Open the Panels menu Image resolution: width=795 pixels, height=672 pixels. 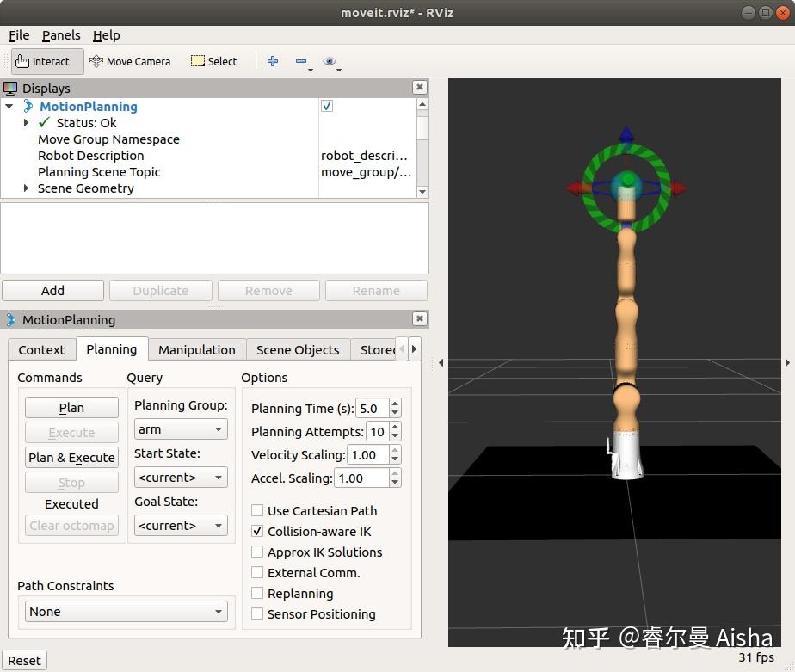click(x=61, y=35)
